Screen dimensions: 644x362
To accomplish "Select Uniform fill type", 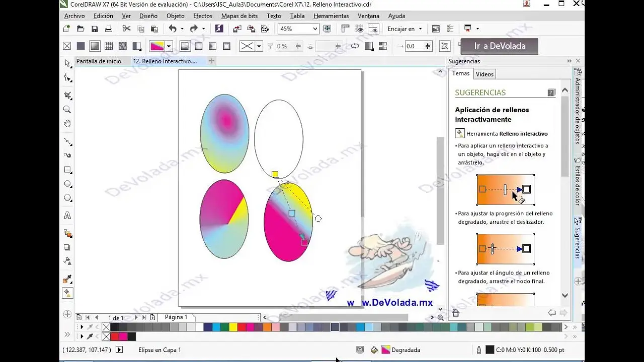I will coord(80,46).
